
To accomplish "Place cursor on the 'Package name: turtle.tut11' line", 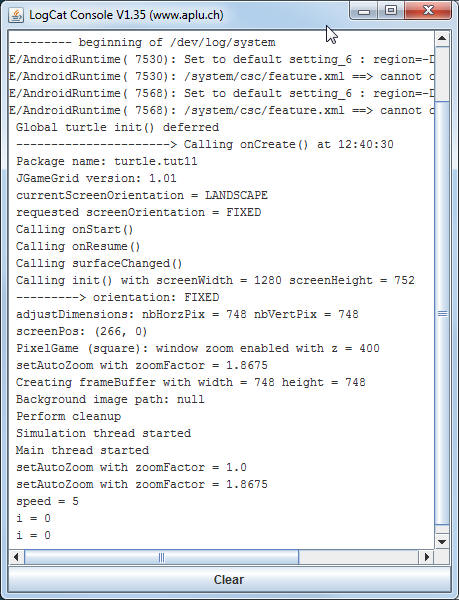I will tap(107, 161).
